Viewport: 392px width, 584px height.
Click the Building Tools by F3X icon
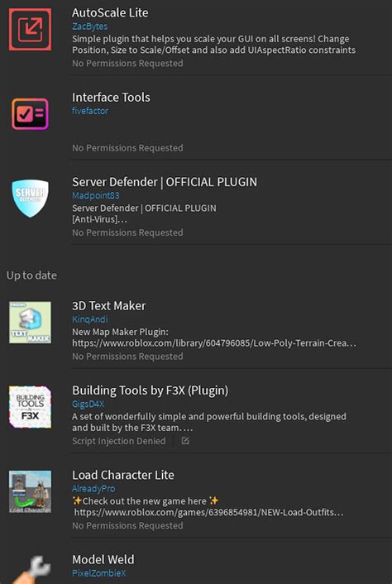pyautogui.click(x=30, y=407)
